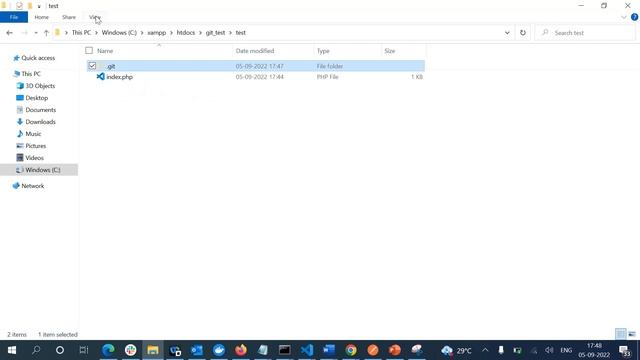Refresh the folder view
This screenshot has width=640, height=360.
[523, 33]
